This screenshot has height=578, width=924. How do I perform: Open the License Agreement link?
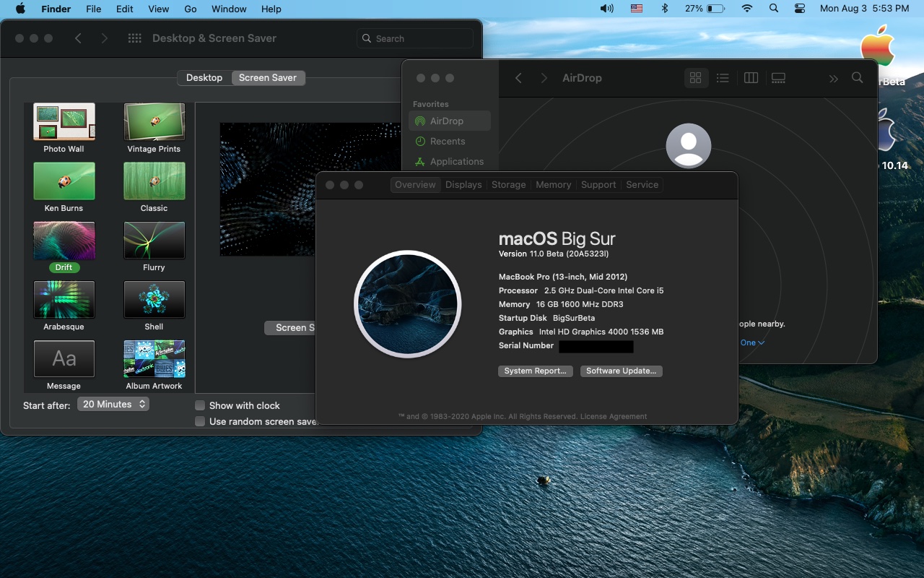point(614,416)
